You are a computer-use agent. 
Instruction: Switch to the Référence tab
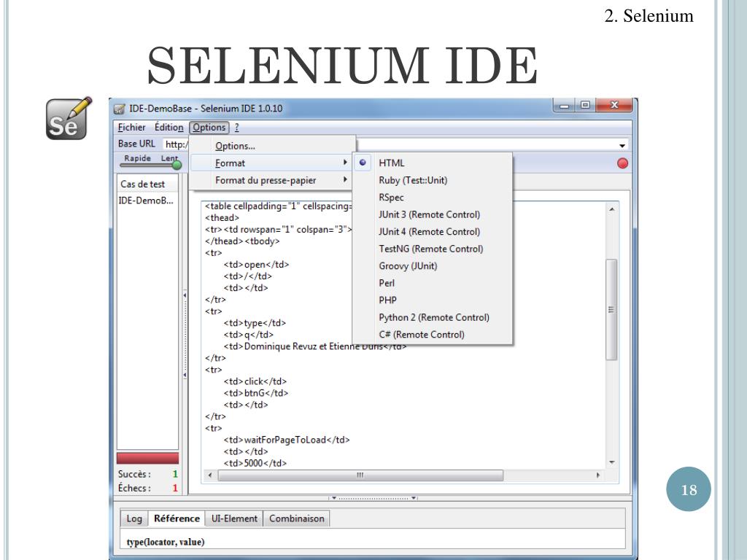tap(177, 518)
